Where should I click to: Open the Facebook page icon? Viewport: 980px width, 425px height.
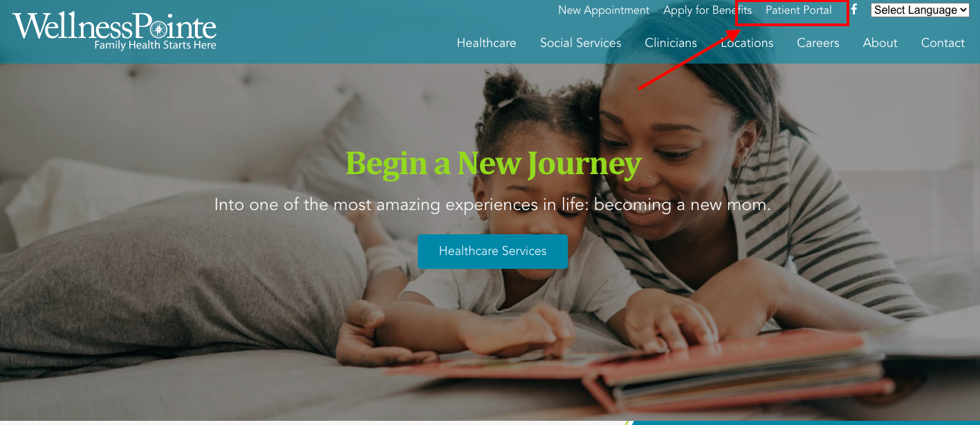point(854,10)
